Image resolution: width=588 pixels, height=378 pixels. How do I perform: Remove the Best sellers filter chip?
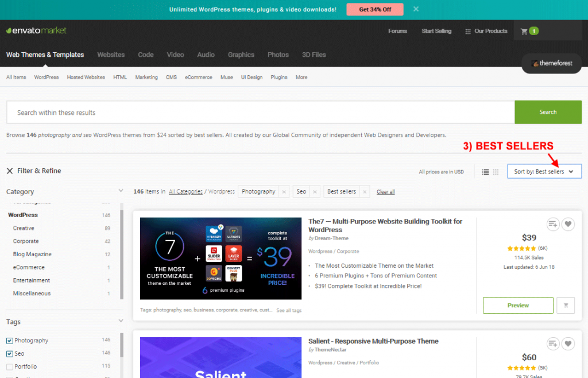[x=365, y=192]
